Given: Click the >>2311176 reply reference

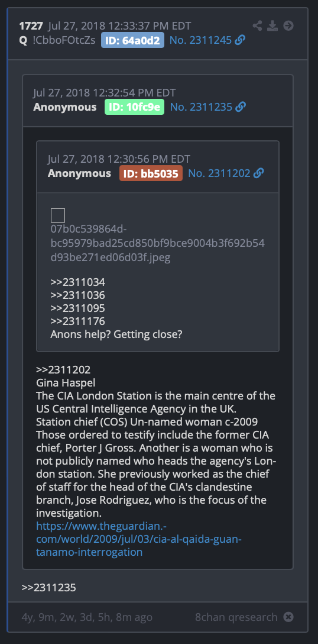Looking at the screenshot, I should click(x=77, y=321).
